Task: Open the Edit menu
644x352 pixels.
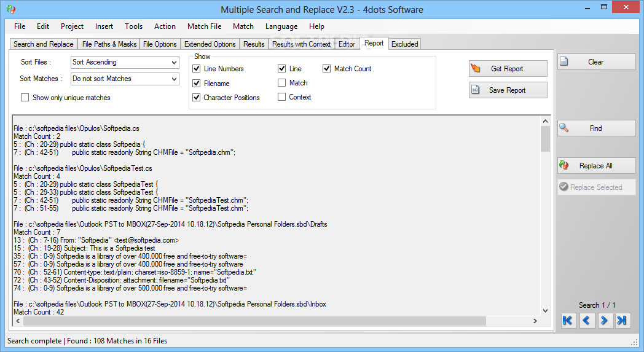Action: [43, 26]
